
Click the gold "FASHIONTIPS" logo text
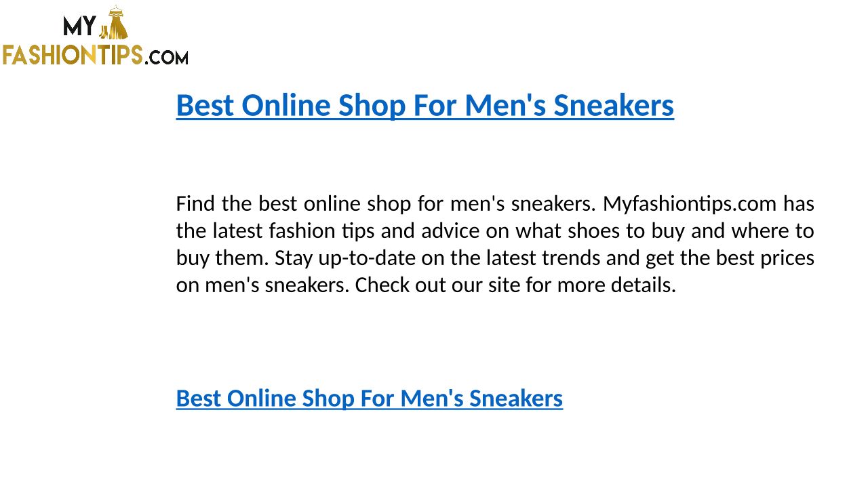[72, 54]
